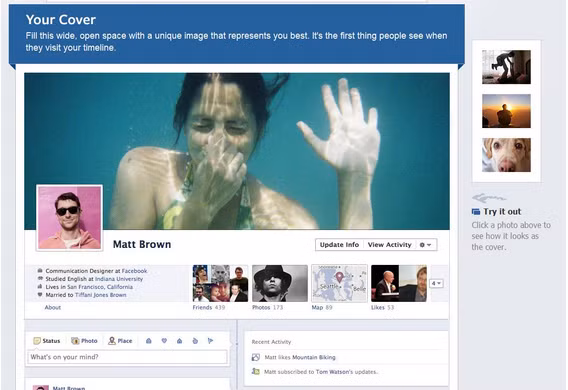This screenshot has height=390, width=568.
Task: Click Matt Brown's pink profile picture
Action: point(70,218)
